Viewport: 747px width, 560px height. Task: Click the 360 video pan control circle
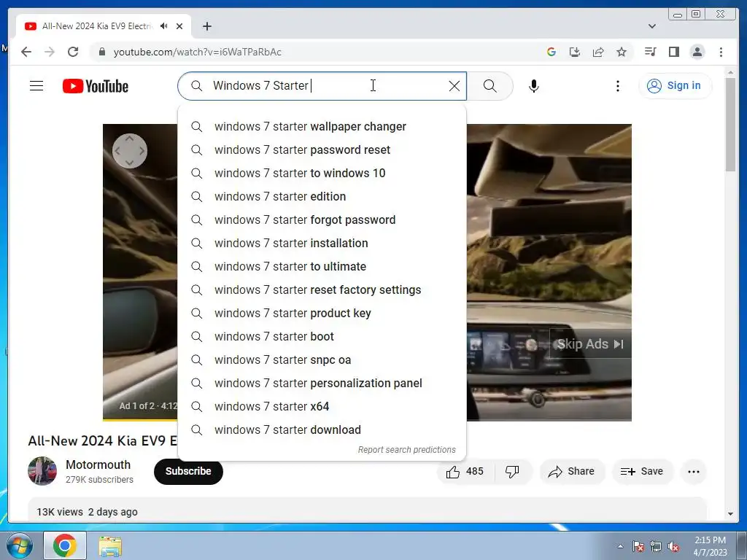pyautogui.click(x=130, y=151)
